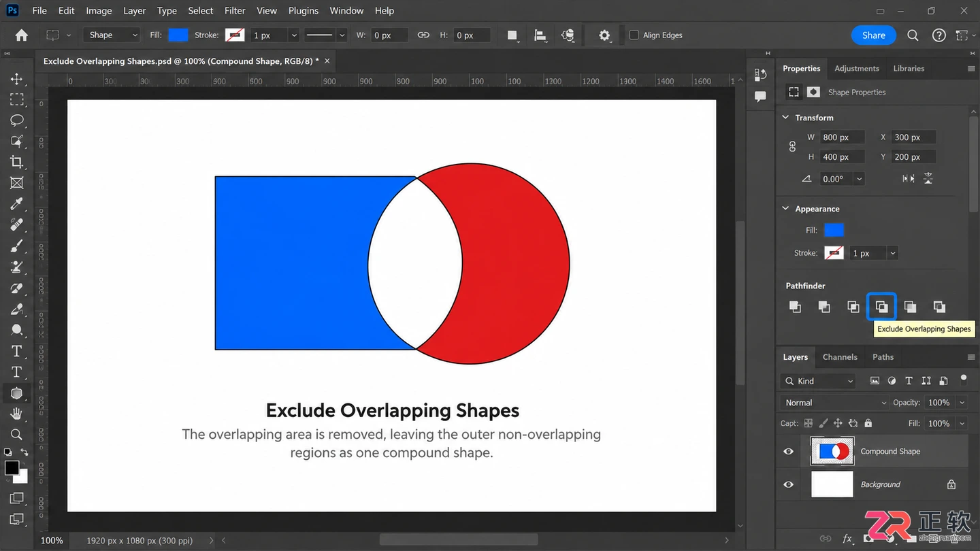Choose the Eyedropper tool

16,203
